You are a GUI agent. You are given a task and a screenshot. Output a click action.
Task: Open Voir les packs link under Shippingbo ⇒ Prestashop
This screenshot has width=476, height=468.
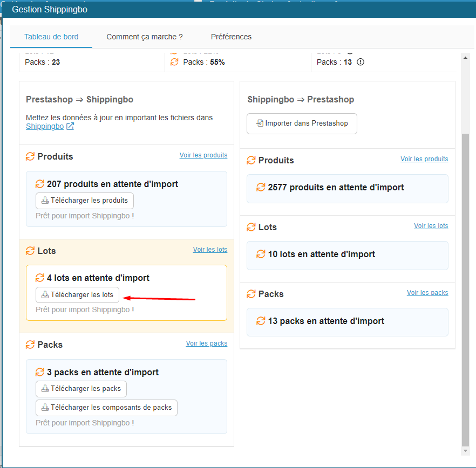click(x=428, y=292)
